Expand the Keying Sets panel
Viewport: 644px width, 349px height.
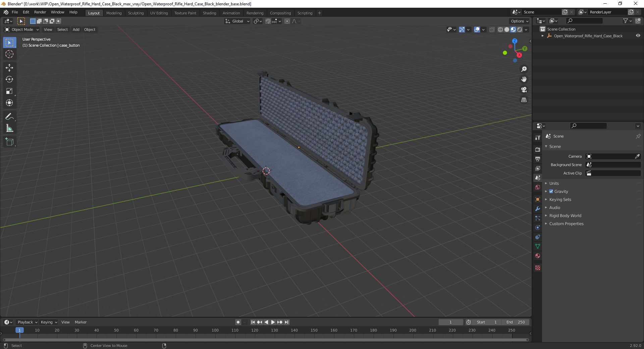(x=560, y=199)
